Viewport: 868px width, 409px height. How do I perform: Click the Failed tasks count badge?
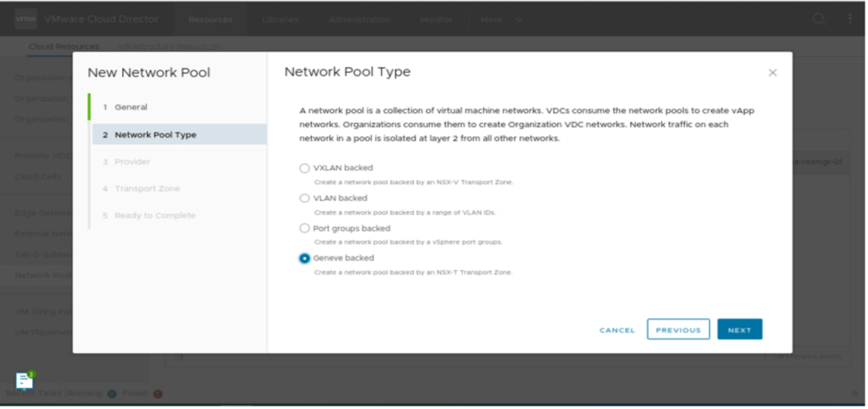click(x=158, y=394)
